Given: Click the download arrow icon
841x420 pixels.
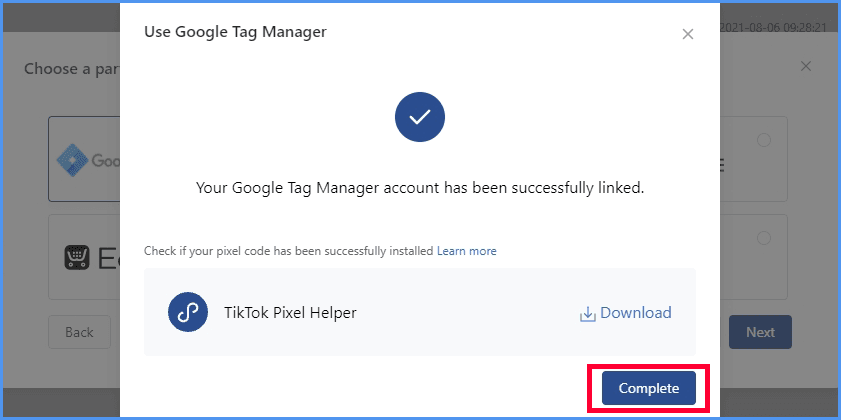Looking at the screenshot, I should coord(587,314).
